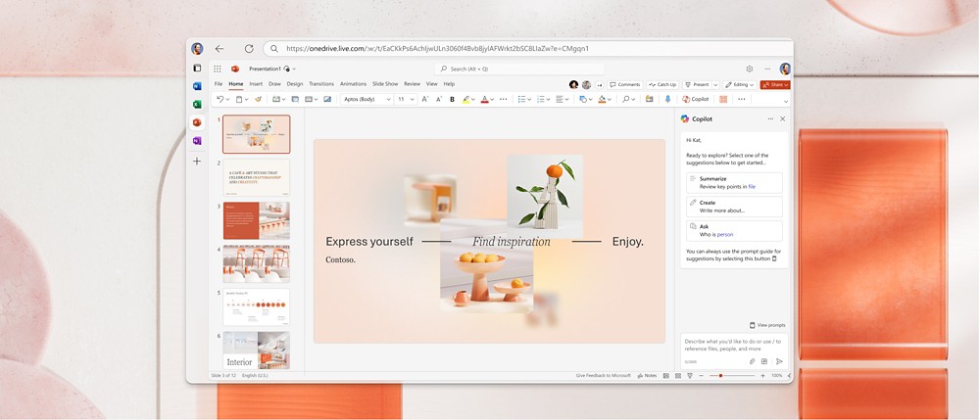Open the Present options dropdown arrow
The height and width of the screenshot is (420, 980).
point(715,84)
